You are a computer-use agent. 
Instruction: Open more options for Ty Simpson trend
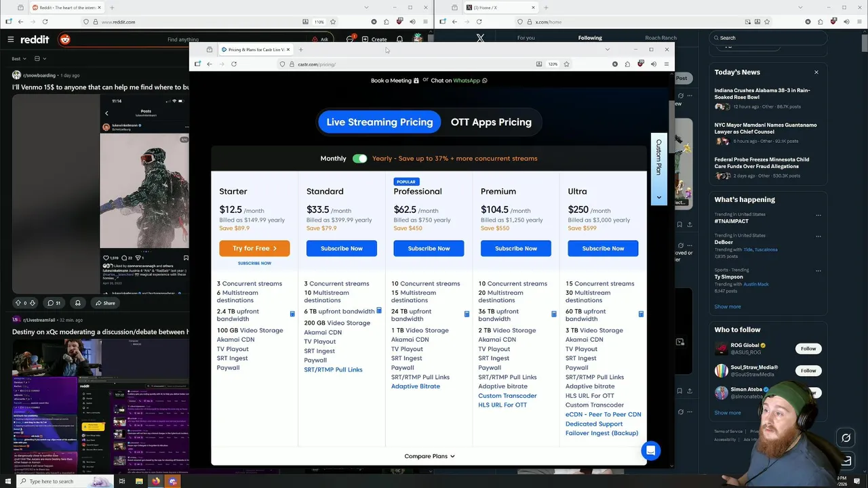tap(818, 271)
